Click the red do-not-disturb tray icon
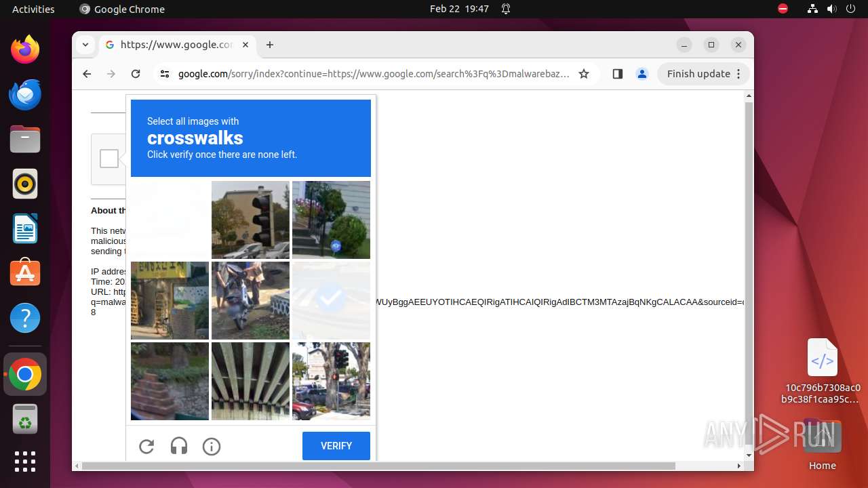The height and width of the screenshot is (488, 868). click(783, 9)
